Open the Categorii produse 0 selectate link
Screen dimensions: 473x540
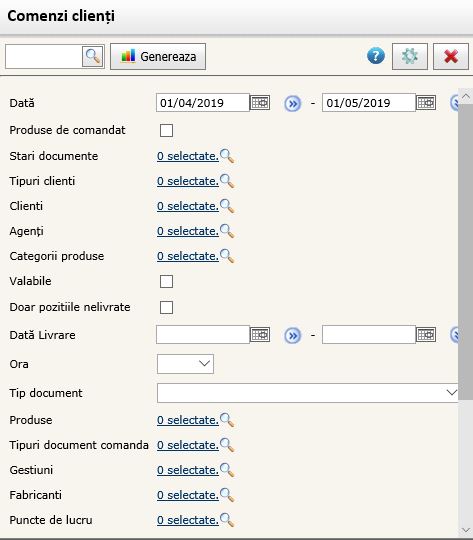click(x=188, y=256)
